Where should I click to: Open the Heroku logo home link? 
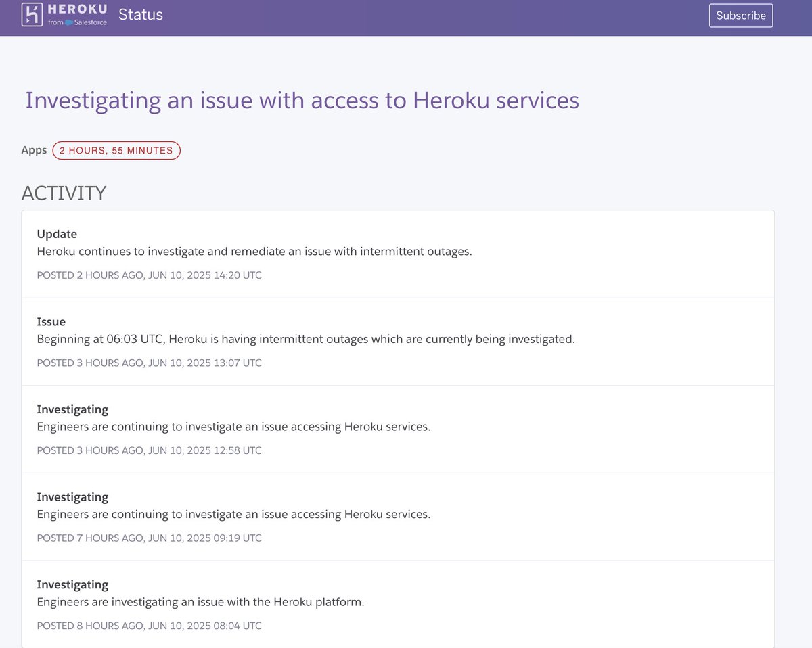(64, 15)
